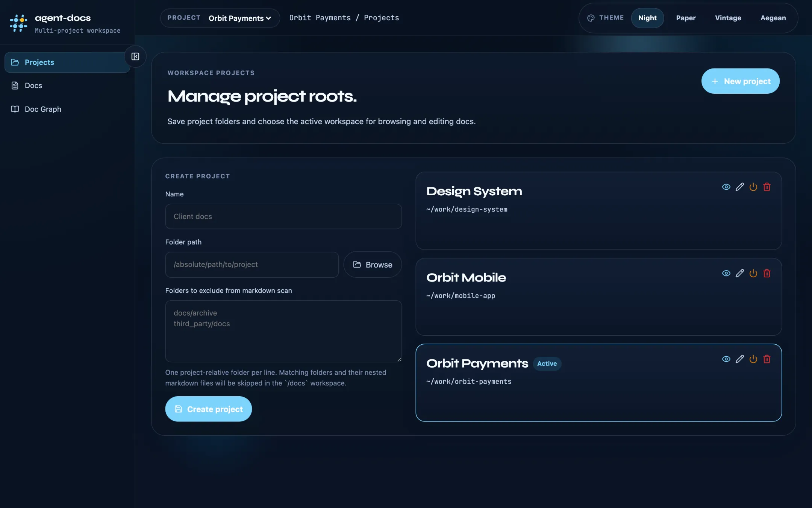Viewport: 812px width, 508px height.
Task: Delete the Orbit Payments project
Action: (767, 359)
